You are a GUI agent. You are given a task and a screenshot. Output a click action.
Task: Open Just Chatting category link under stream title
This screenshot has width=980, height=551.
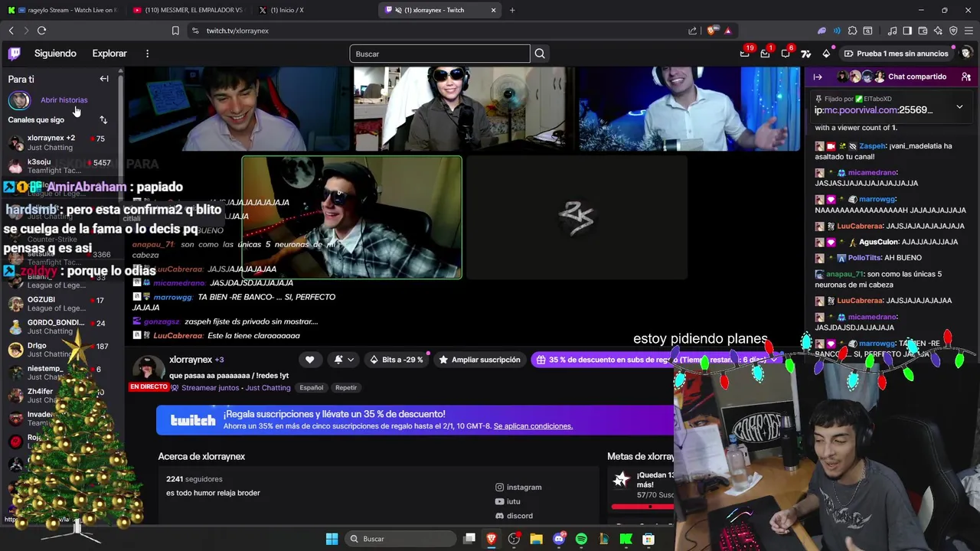[268, 388]
